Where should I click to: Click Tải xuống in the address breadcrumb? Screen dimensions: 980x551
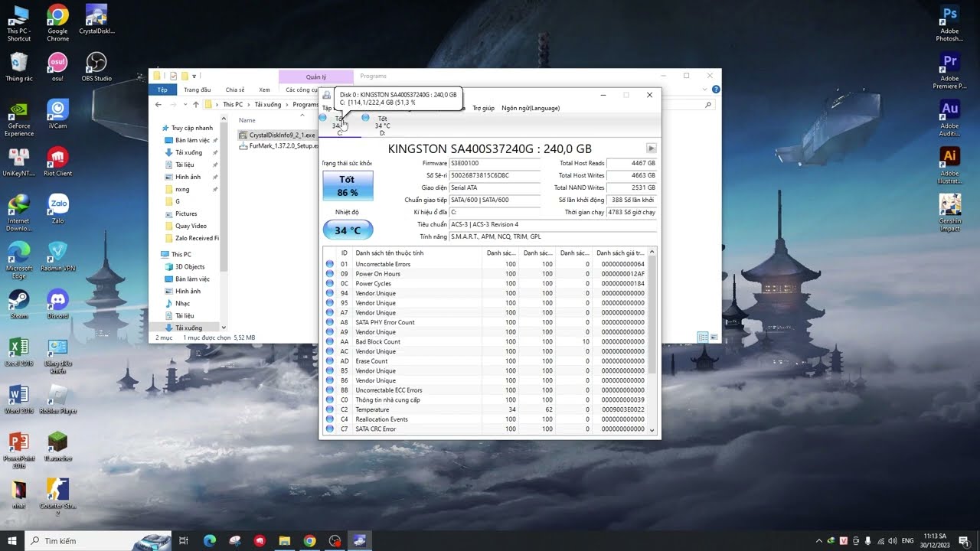click(267, 105)
